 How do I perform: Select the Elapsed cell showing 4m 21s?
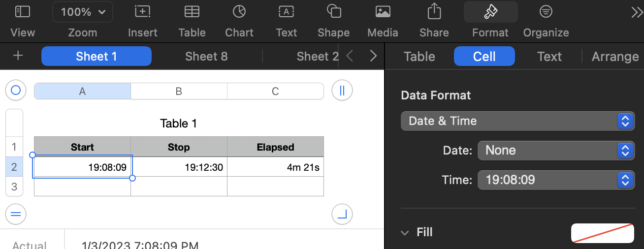pos(275,167)
